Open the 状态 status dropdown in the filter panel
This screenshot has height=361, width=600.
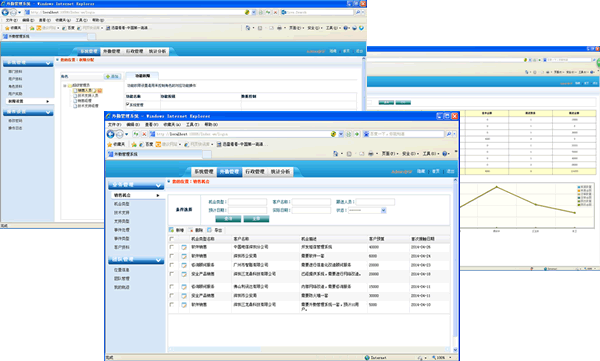383,211
